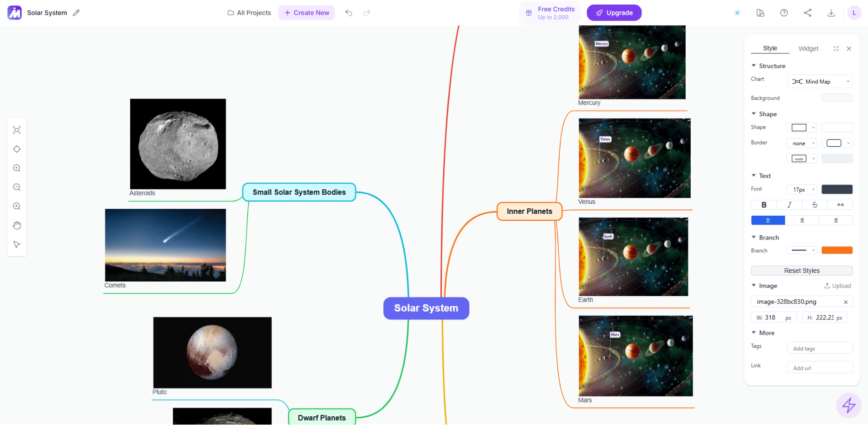Toggle the light/dark theme sun icon
The width and height of the screenshot is (868, 425).
coord(737,13)
